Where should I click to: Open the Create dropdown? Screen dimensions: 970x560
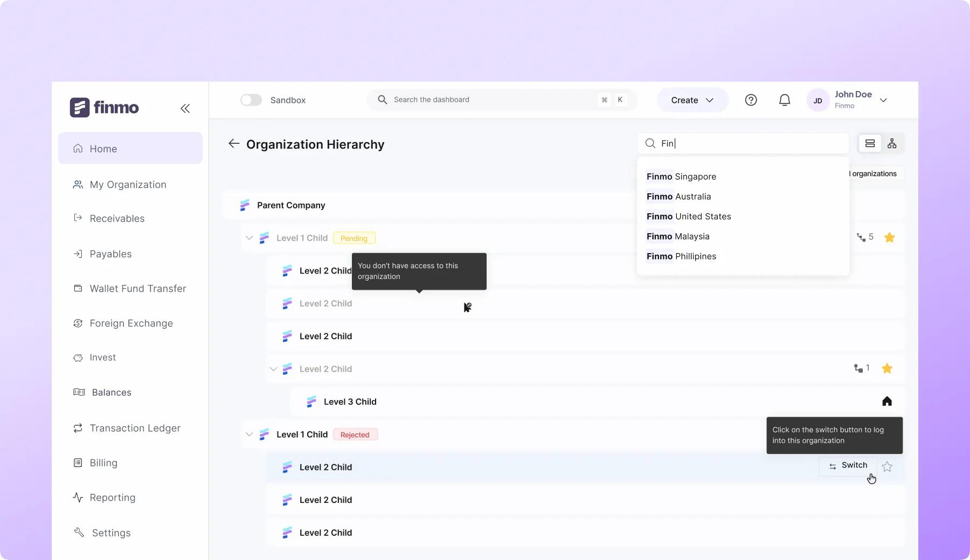(692, 100)
